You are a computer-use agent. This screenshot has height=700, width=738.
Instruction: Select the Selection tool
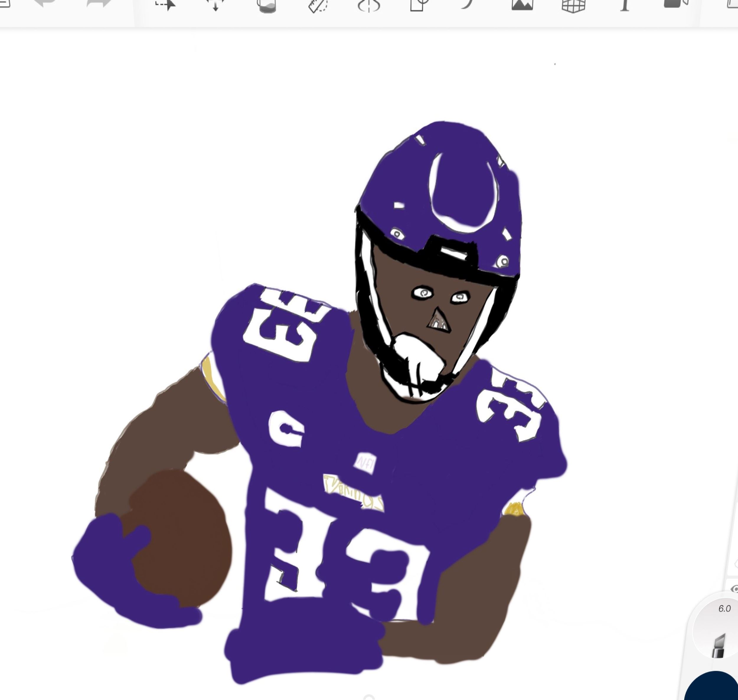click(x=165, y=4)
